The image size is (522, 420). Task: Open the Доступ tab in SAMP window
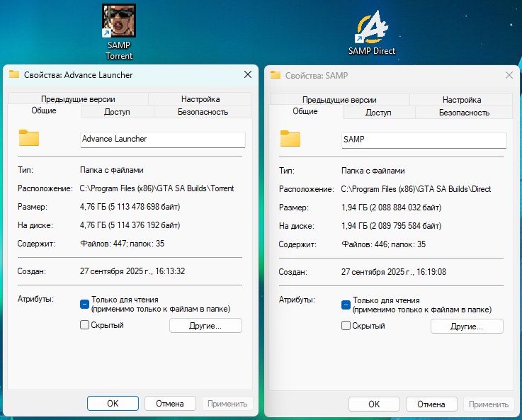pyautogui.click(x=378, y=113)
